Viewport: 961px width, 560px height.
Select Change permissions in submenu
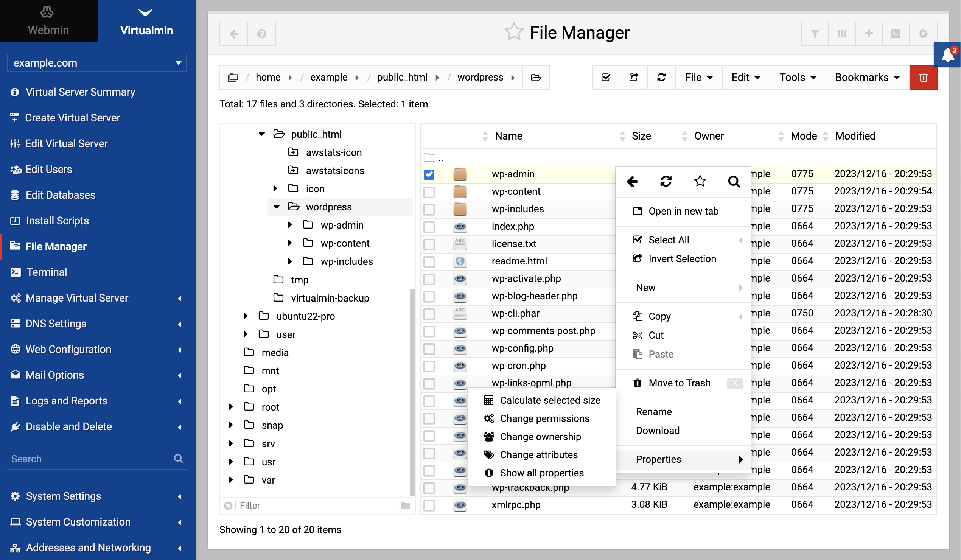pos(541,418)
